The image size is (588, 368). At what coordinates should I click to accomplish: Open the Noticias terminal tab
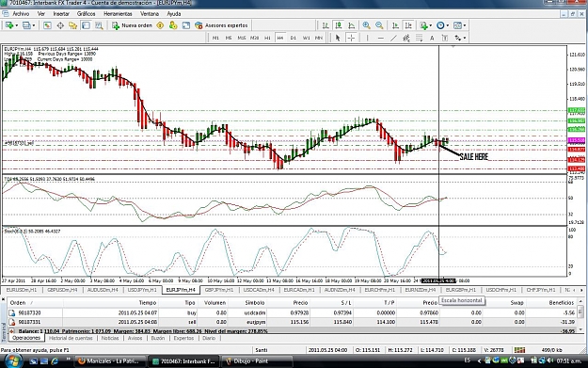110,339
